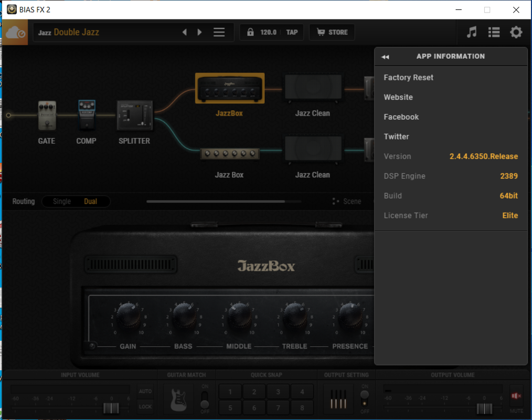
Task: Select the GATE pedal
Action: tap(47, 115)
